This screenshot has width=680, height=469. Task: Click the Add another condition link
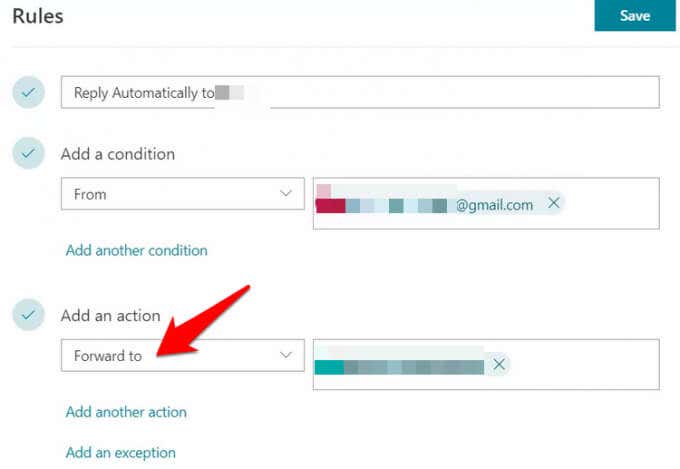137,250
